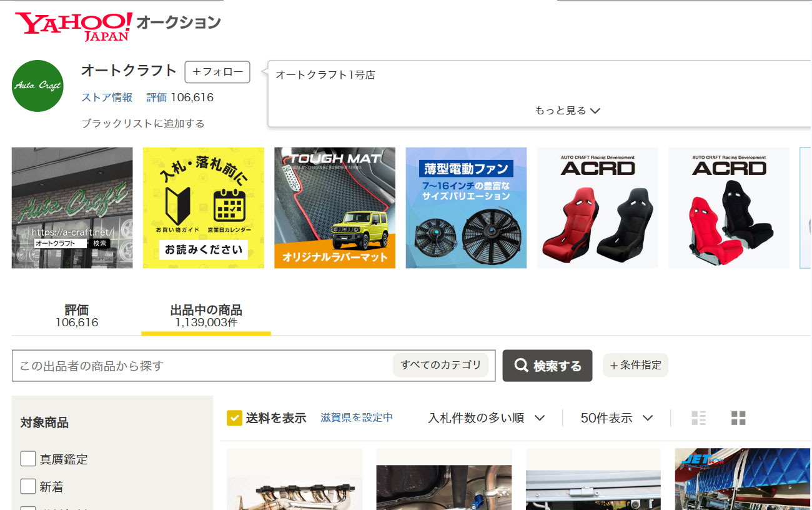Click ブラックリストに追加する link
812x510 pixels.
pyautogui.click(x=143, y=123)
